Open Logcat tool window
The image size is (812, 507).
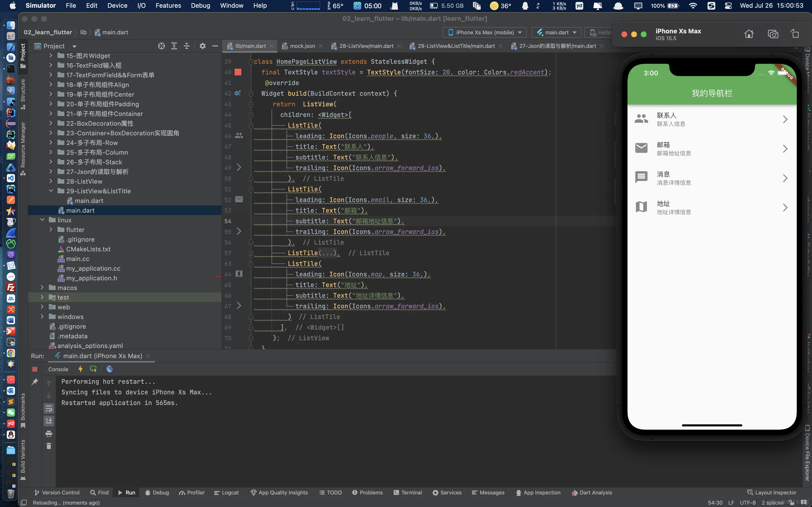pyautogui.click(x=226, y=493)
